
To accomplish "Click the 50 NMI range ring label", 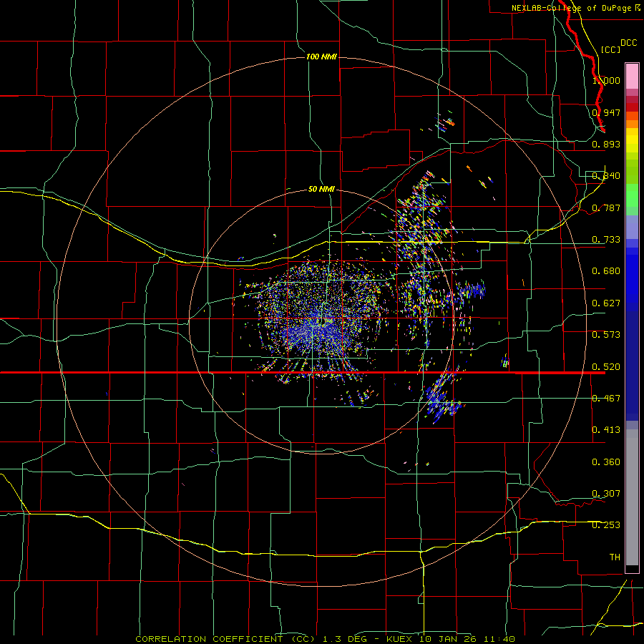I will point(321,189).
